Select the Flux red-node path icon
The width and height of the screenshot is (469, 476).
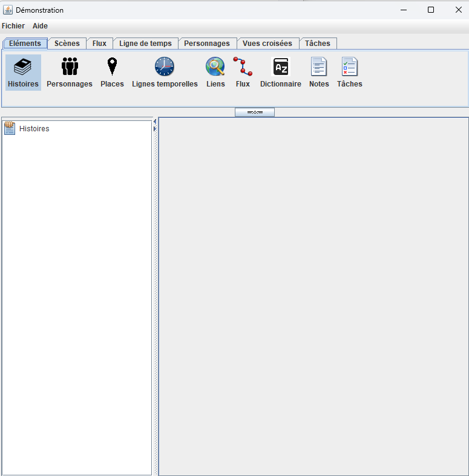point(243,67)
